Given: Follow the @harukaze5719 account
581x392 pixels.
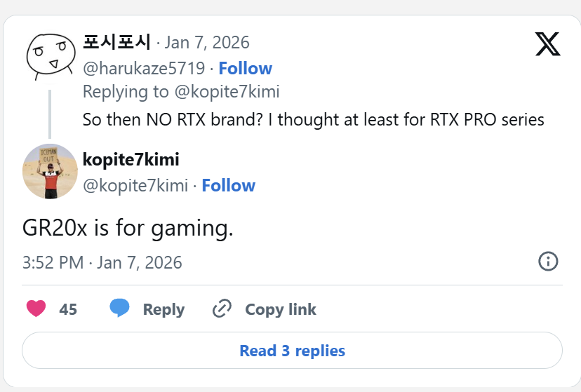Looking at the screenshot, I should click(245, 68).
